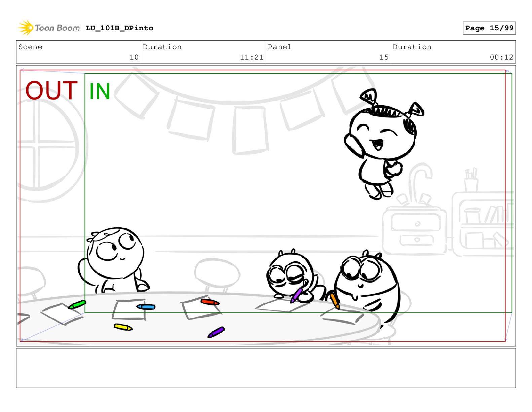Click the green IN camera label
The width and height of the screenshot is (532, 412).
point(100,91)
